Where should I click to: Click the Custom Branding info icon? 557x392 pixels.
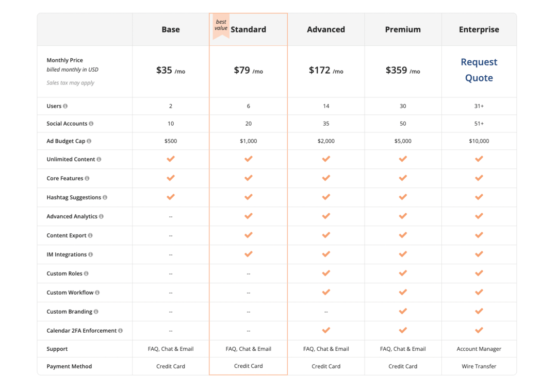[96, 312]
